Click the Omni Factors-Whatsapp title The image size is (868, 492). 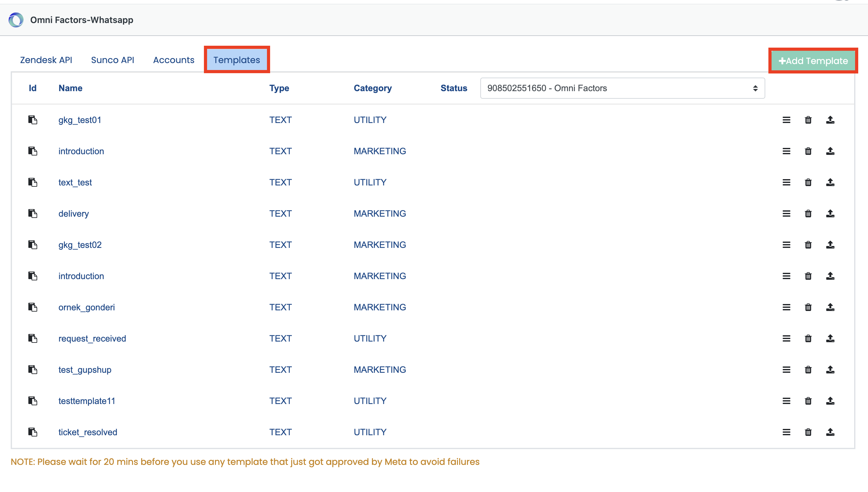(x=82, y=20)
